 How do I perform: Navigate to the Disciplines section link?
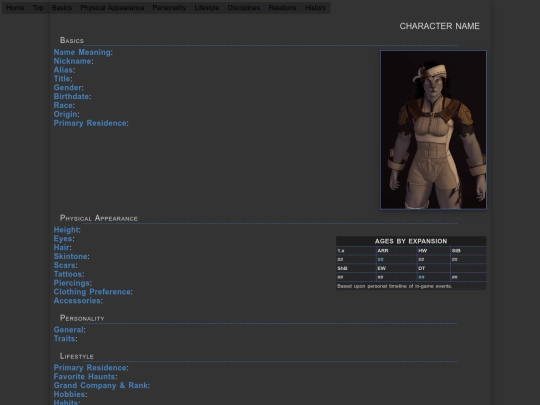point(244,8)
